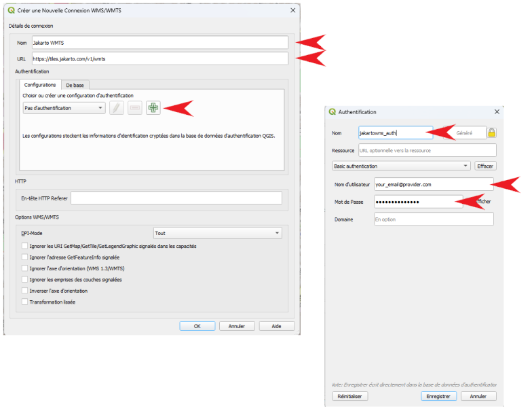Click the Effacer button
Viewport: 532px width, 413px height.
point(485,166)
